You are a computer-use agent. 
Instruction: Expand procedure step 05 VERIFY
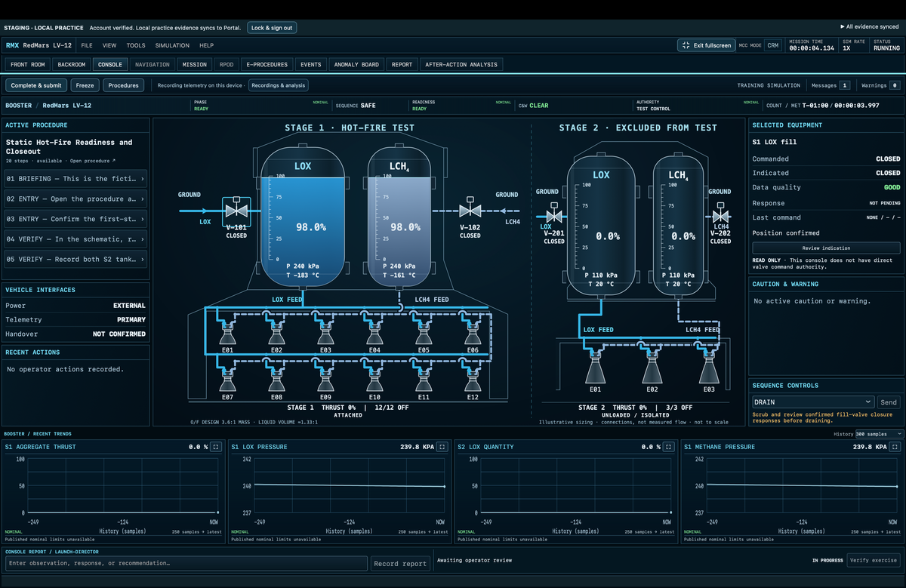(75, 259)
